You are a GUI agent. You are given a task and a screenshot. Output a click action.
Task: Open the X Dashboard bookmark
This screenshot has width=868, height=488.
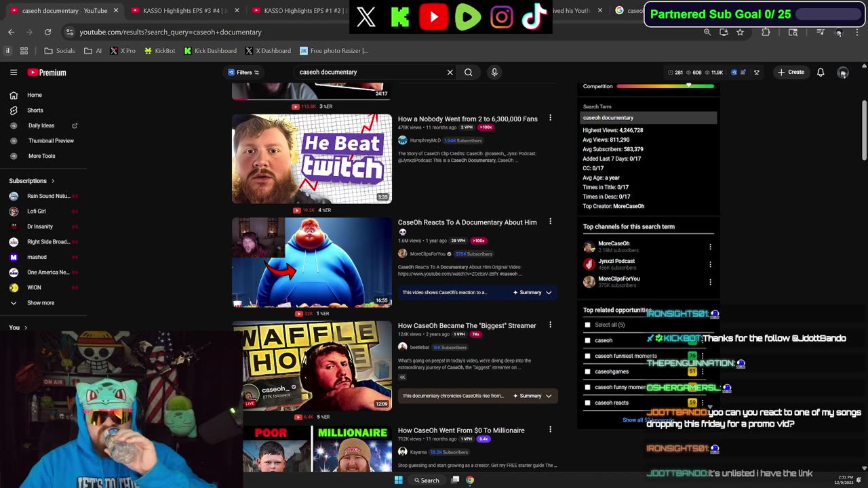(x=268, y=51)
